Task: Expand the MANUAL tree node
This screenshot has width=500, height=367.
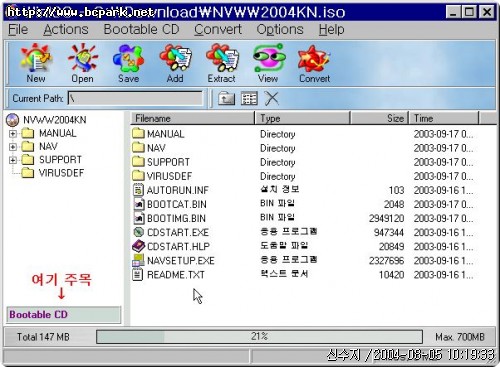Action: (13, 134)
